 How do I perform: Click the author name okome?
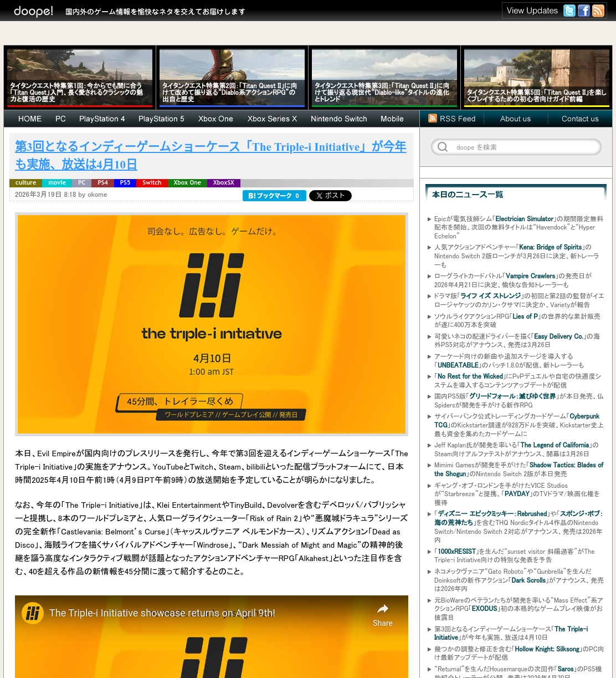[x=97, y=195]
